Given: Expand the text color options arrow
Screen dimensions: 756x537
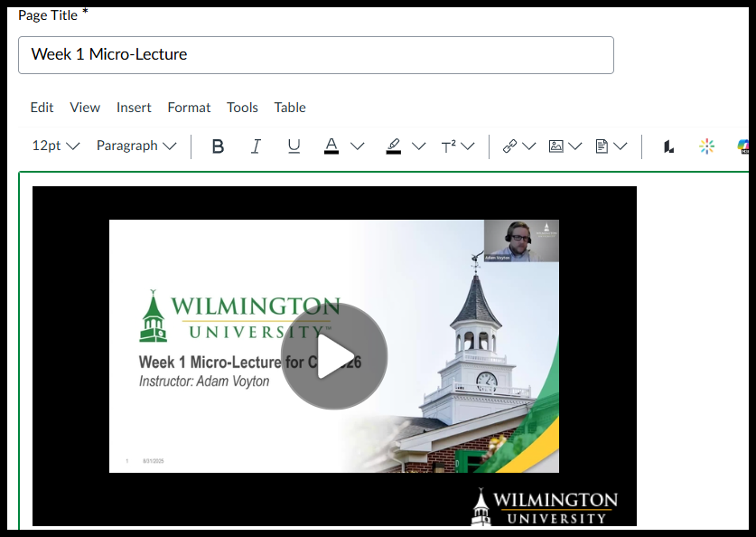Looking at the screenshot, I should coord(358,146).
